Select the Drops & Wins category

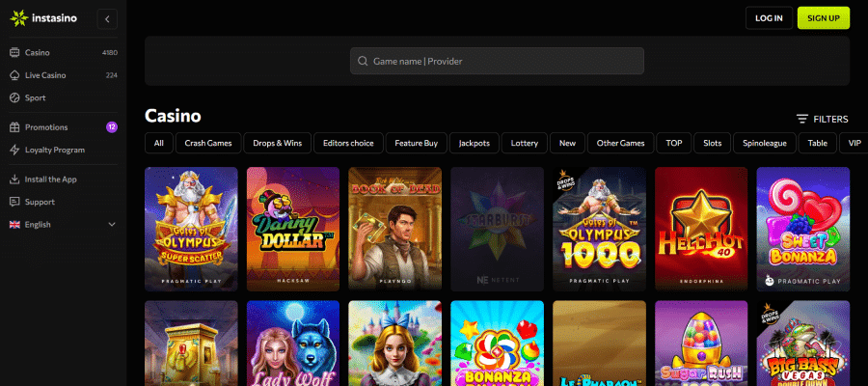278,143
